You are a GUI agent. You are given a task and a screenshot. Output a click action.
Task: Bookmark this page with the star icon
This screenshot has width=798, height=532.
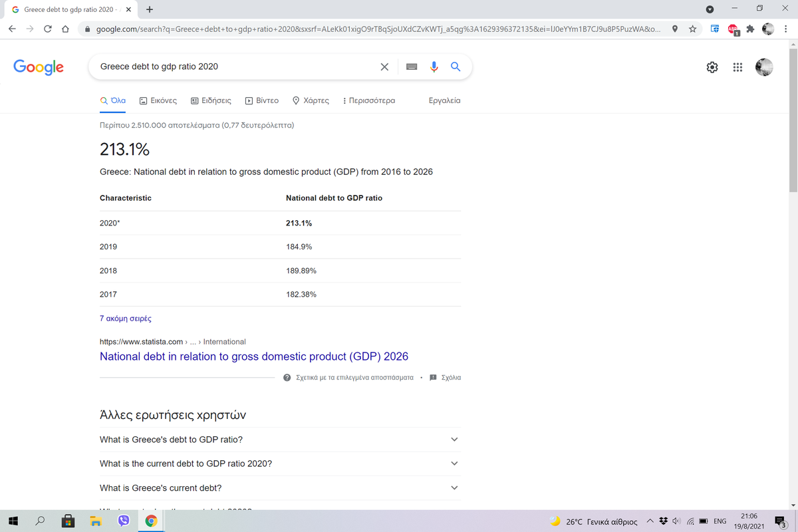(x=693, y=29)
